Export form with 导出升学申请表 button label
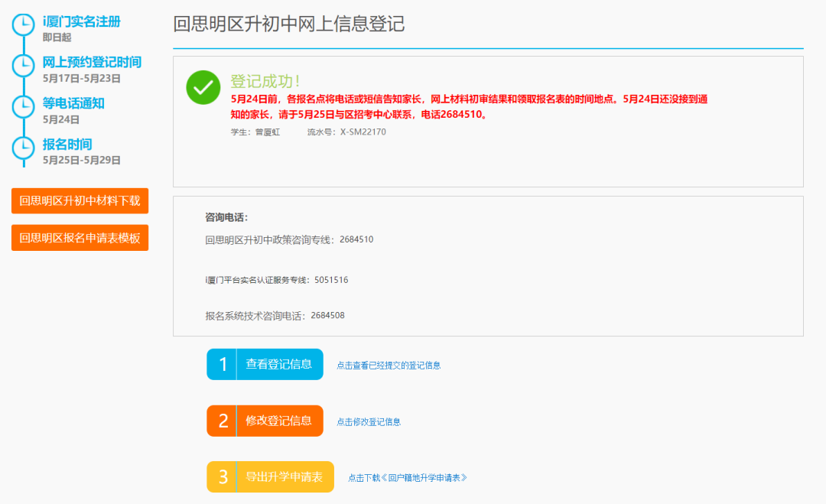826x504 pixels. click(x=285, y=477)
